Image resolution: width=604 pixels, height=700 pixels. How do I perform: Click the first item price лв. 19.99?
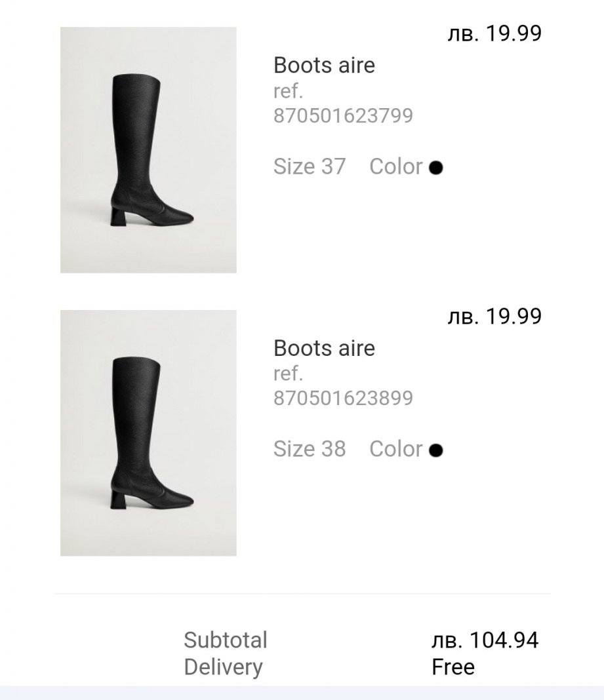click(494, 33)
